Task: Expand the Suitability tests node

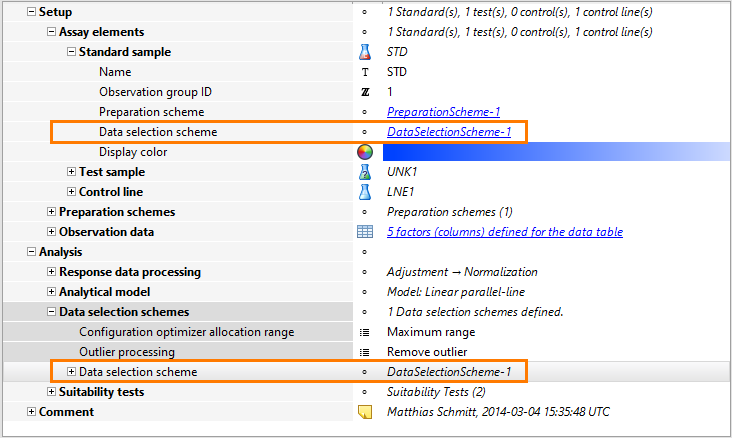Action: tap(51, 392)
